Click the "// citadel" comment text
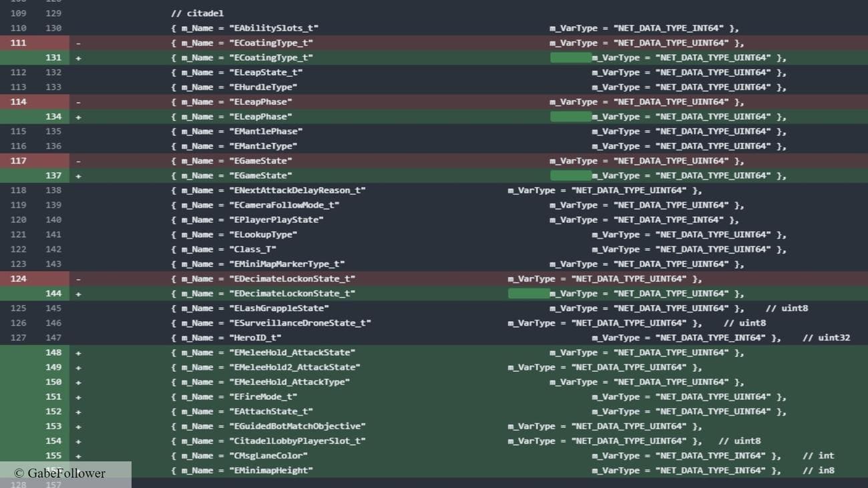 [197, 13]
